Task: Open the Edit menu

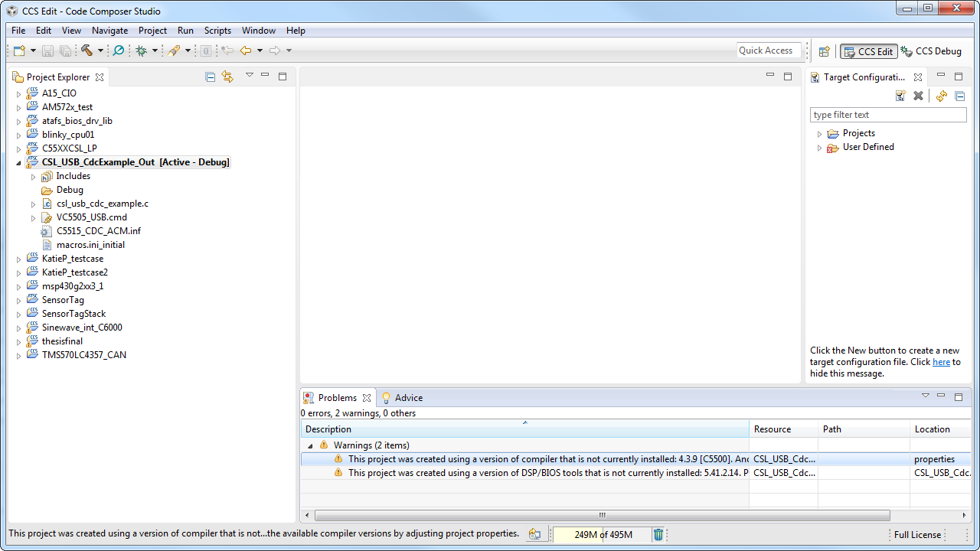Action: coord(44,31)
